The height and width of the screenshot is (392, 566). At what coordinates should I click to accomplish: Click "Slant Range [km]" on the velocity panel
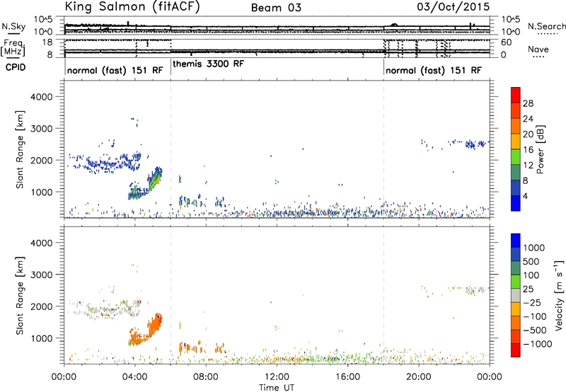tap(20, 296)
